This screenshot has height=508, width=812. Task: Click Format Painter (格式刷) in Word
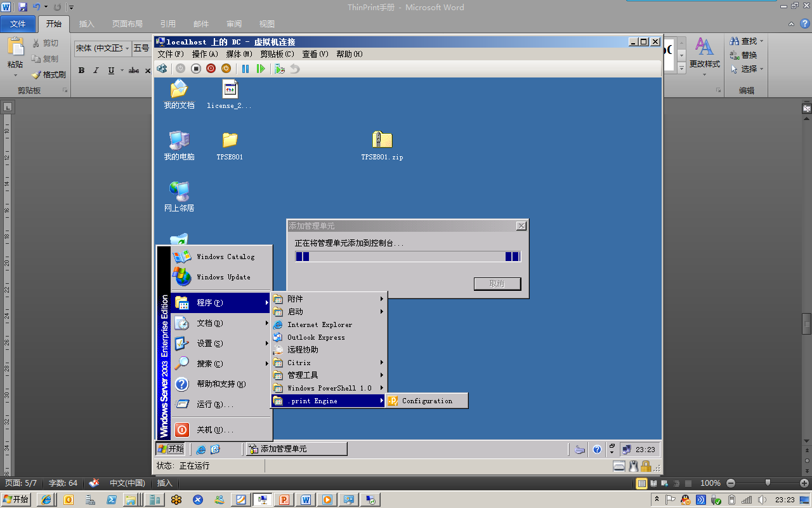[49, 74]
